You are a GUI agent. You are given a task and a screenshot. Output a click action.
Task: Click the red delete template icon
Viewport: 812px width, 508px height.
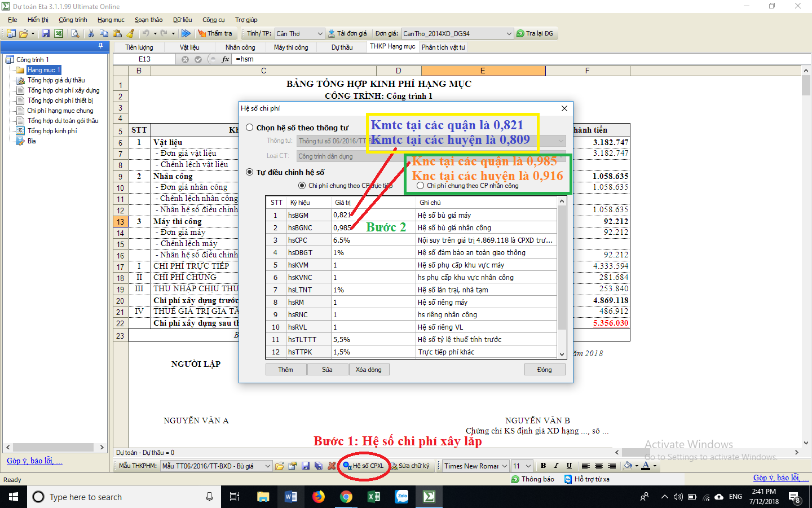tap(332, 466)
